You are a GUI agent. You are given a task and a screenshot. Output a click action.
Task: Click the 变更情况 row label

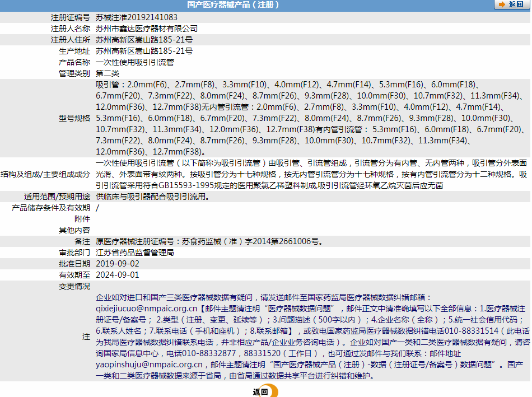74,286
